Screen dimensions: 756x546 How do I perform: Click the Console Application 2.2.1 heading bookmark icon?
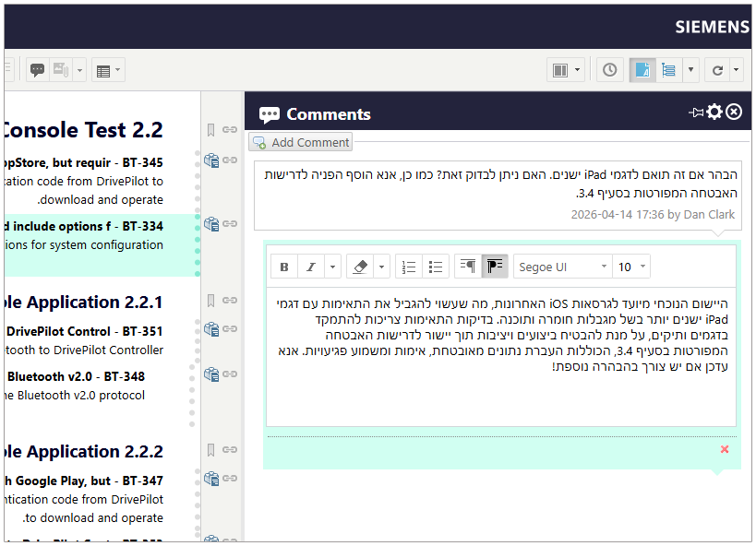click(x=210, y=301)
